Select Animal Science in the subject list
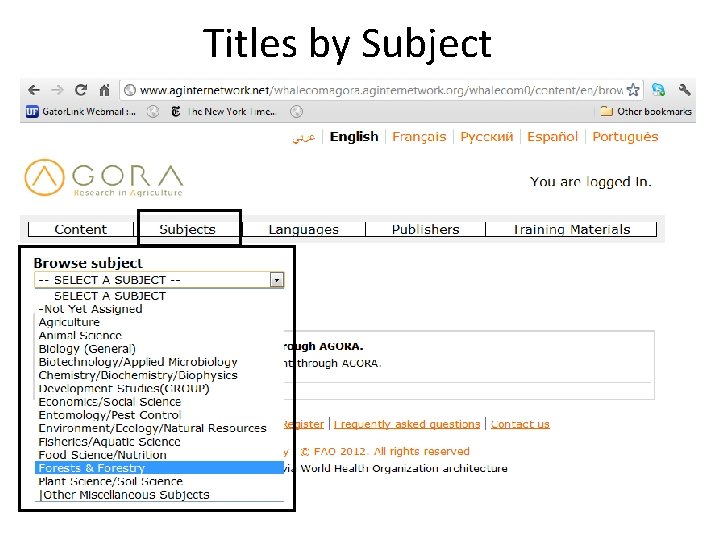This screenshot has width=720, height=540. coord(159,336)
